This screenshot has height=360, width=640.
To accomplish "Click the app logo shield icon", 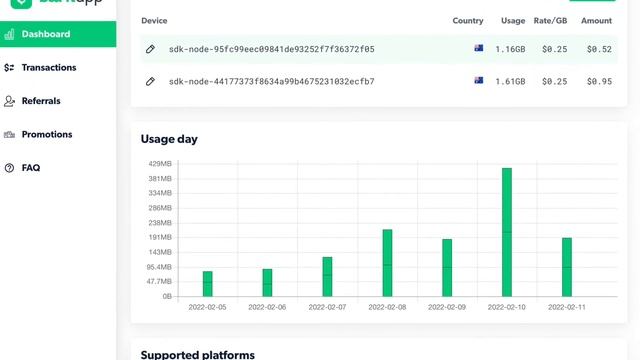I will tap(21, 3).
